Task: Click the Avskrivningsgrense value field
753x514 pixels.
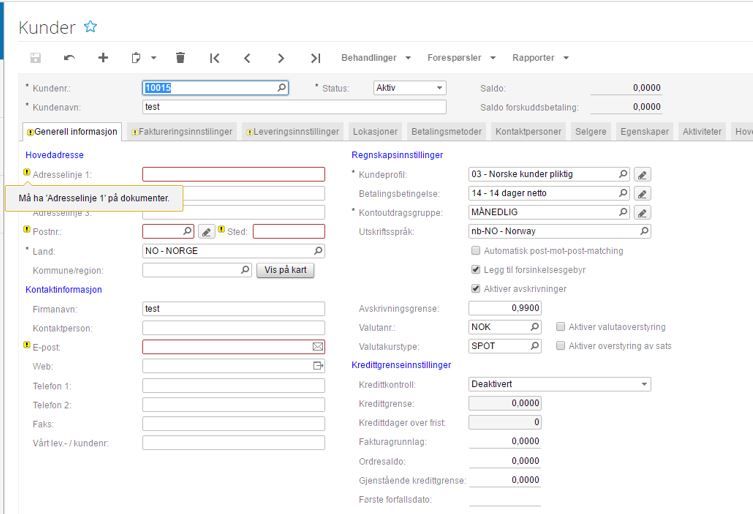Action: click(505, 308)
